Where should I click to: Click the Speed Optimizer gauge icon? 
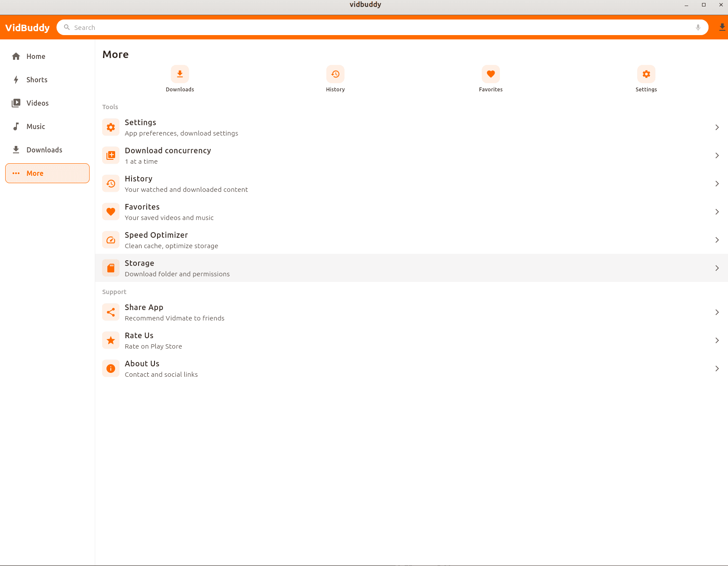tap(111, 240)
